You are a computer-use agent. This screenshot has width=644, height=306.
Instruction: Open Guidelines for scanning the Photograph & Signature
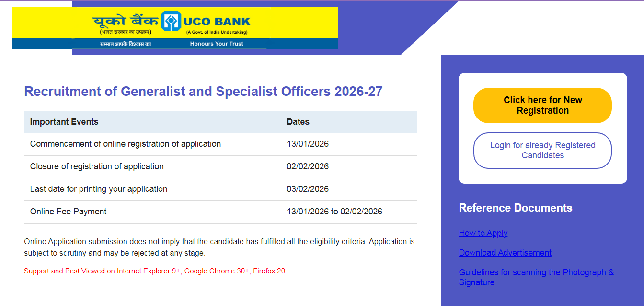point(536,277)
